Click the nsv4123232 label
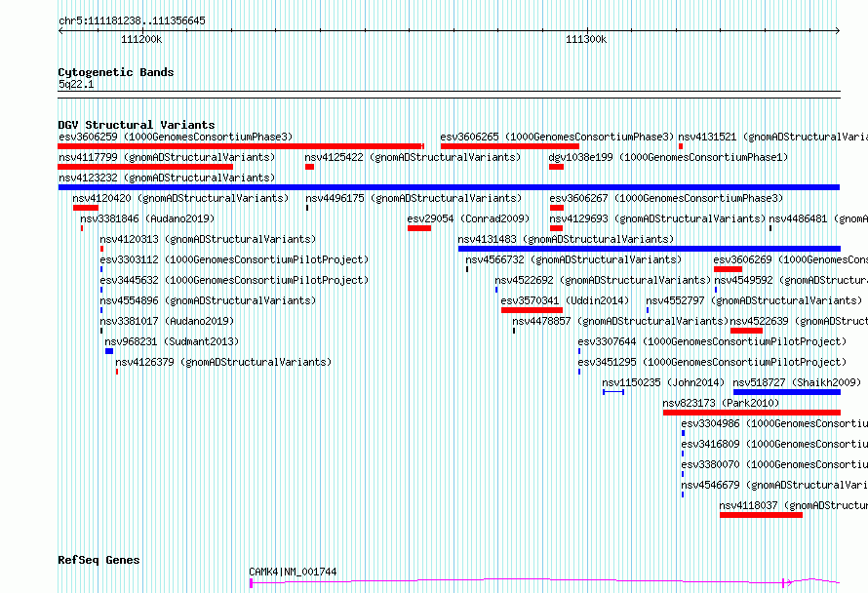This screenshot has height=593, width=868. [x=167, y=178]
